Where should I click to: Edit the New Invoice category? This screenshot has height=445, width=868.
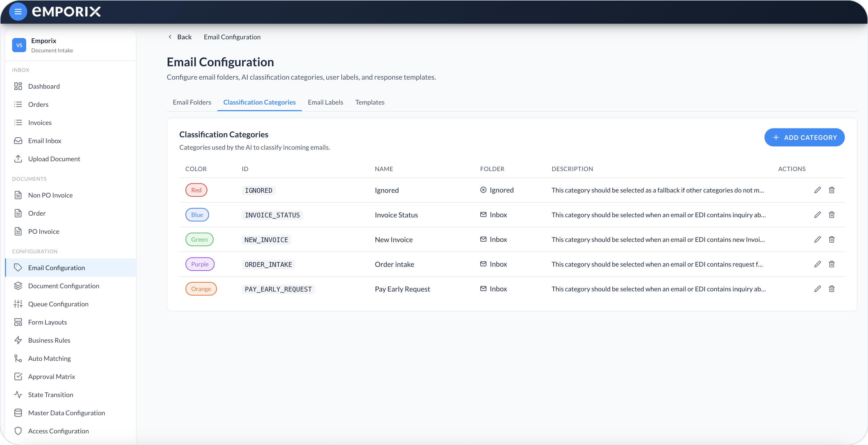point(817,239)
